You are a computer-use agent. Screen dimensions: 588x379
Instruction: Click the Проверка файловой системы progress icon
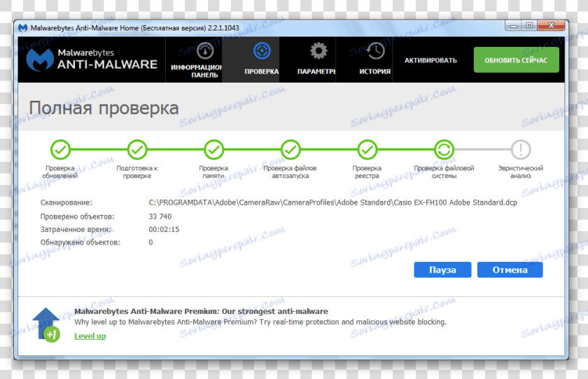(x=444, y=150)
